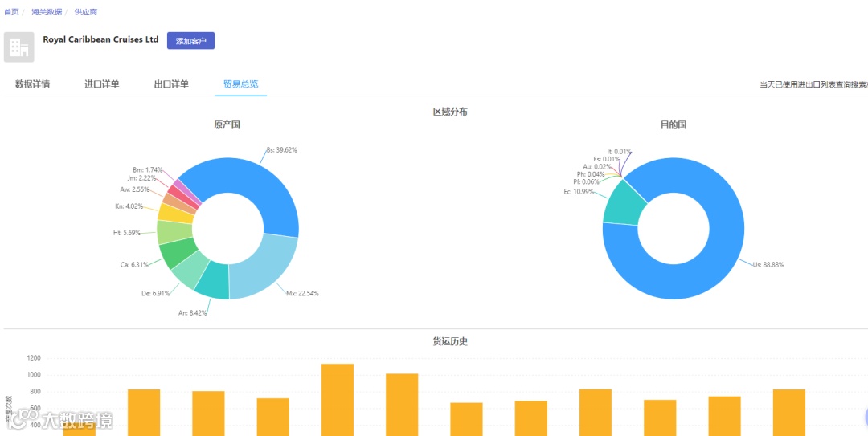Image resolution: width=868 pixels, height=436 pixels.
Task: Click the tallest orange bar in 货运历史
Action: pyautogui.click(x=337, y=400)
